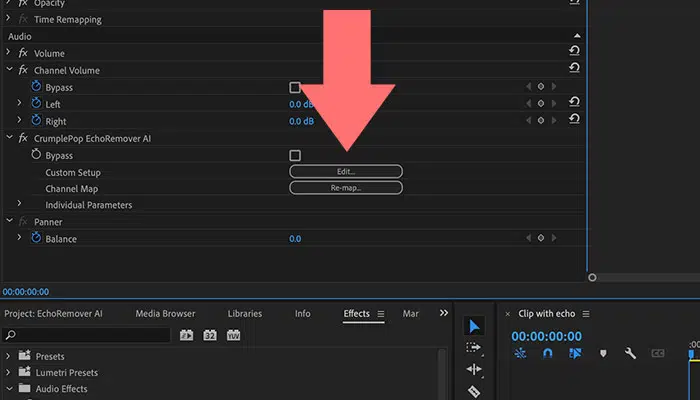Collapse the Channel Volume effect

[9, 69]
